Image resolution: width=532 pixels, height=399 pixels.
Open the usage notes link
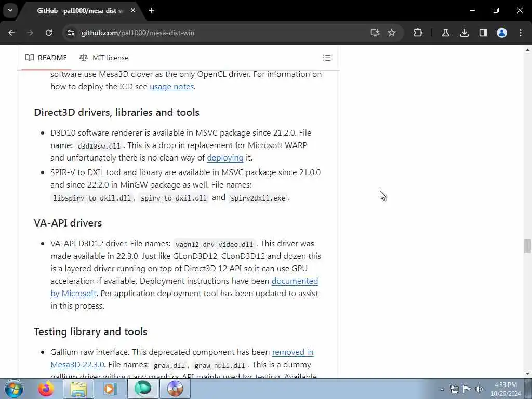click(x=171, y=87)
